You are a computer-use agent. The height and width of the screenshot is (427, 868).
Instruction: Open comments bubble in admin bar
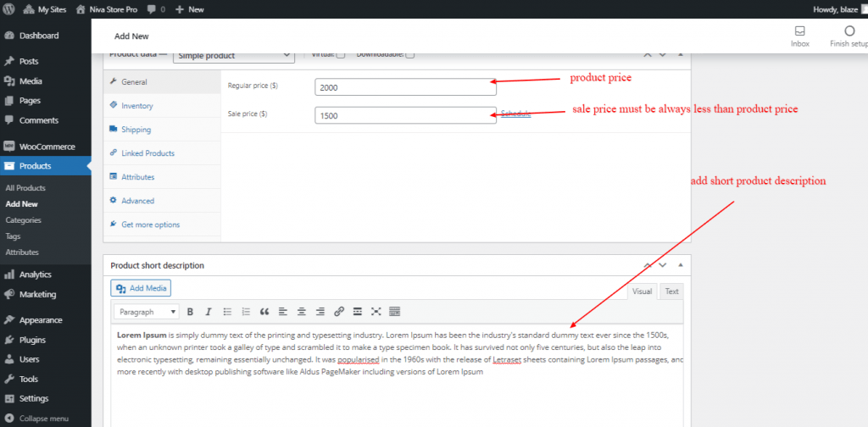[x=157, y=9]
